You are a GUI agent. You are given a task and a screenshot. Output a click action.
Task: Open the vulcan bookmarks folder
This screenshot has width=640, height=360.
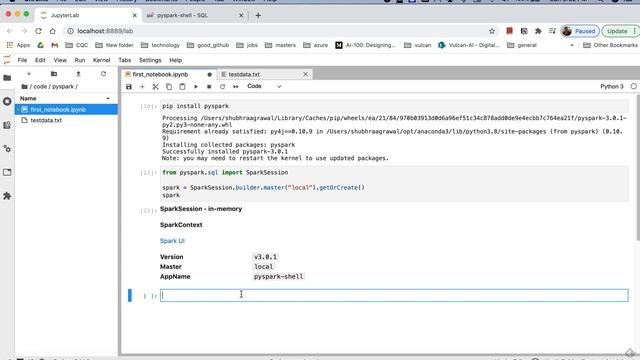point(417,45)
